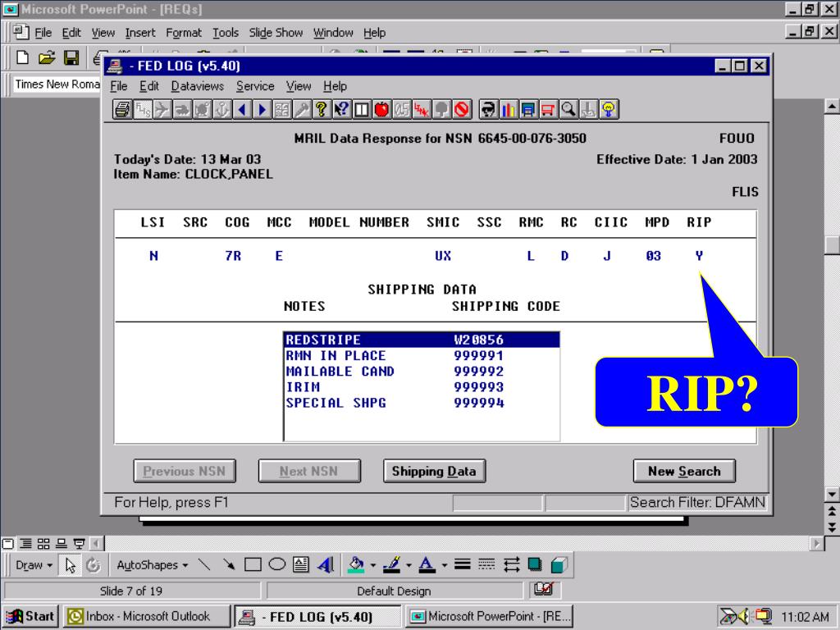The height and width of the screenshot is (630, 840).
Task: Click the magnifying glass search icon
Action: 568,109
